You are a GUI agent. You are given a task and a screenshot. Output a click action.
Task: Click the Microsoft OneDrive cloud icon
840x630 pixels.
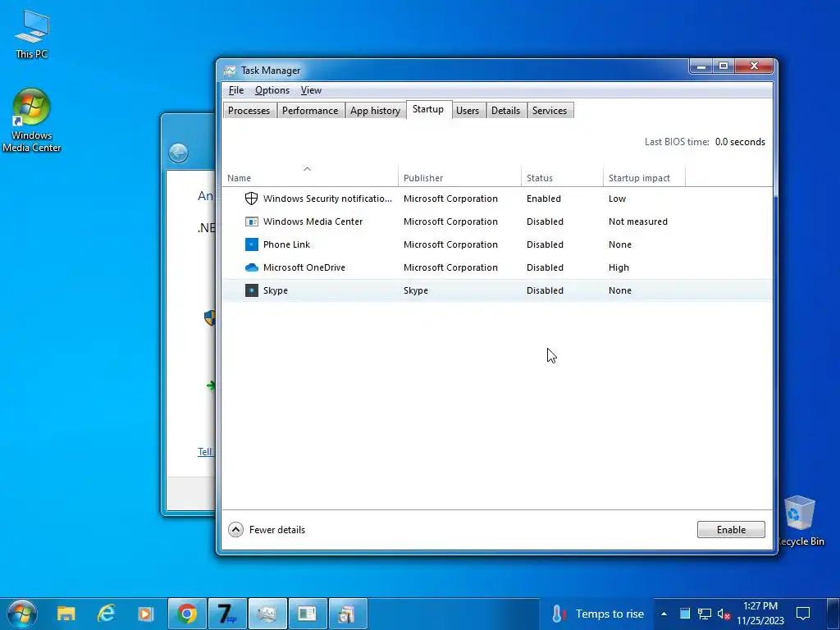pos(251,267)
